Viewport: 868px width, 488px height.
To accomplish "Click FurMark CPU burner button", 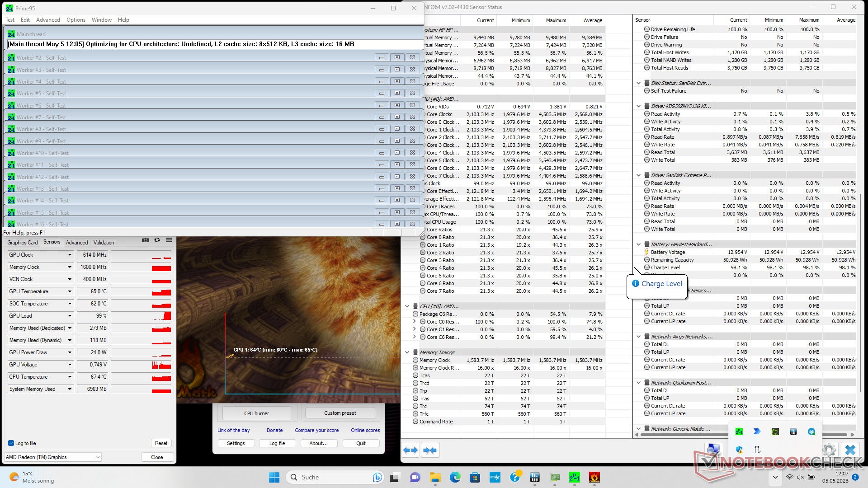I will pos(256,413).
